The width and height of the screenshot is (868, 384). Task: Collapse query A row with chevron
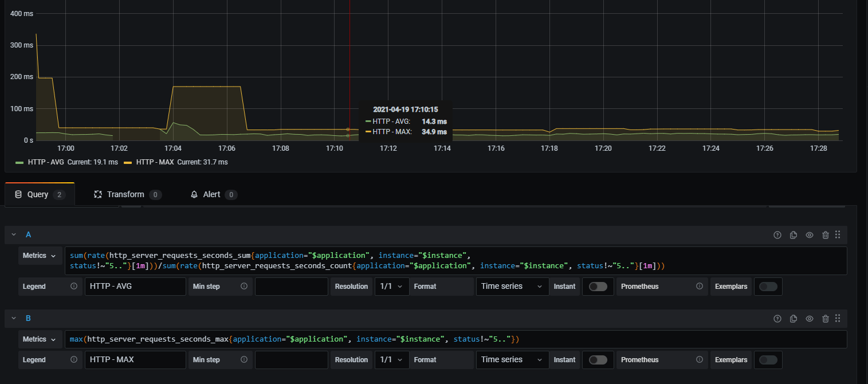(x=14, y=235)
